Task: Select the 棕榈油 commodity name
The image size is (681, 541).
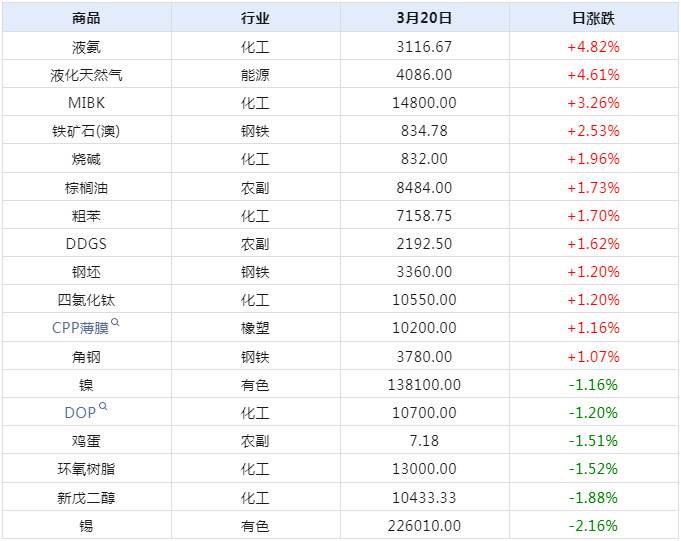Action: click(x=87, y=187)
